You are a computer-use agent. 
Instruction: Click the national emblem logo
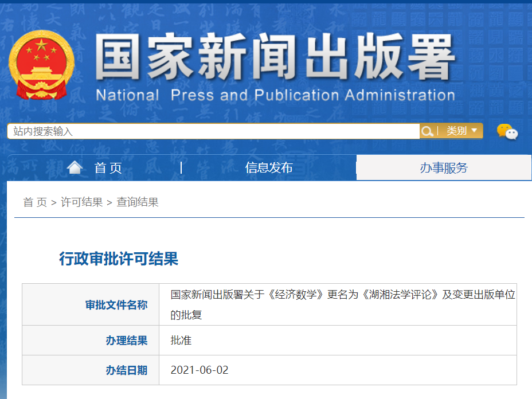pos(42,65)
